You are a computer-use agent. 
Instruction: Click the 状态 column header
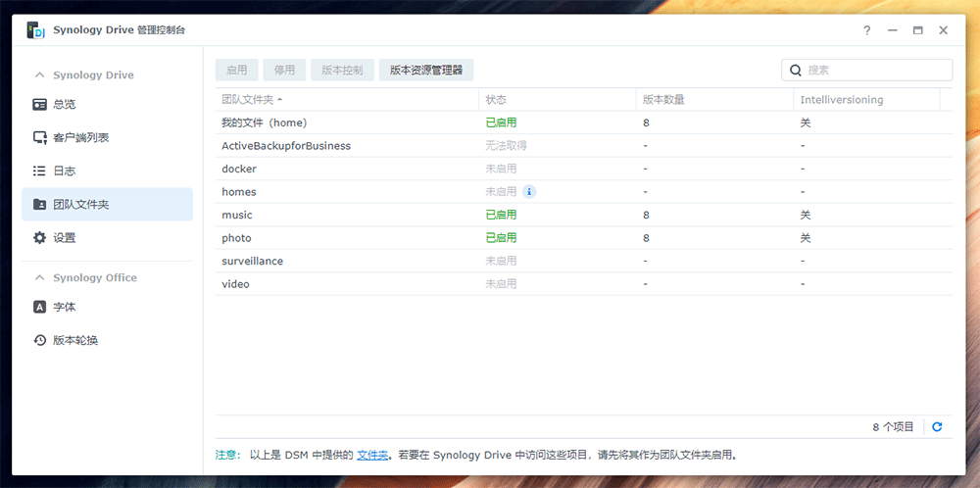(497, 100)
